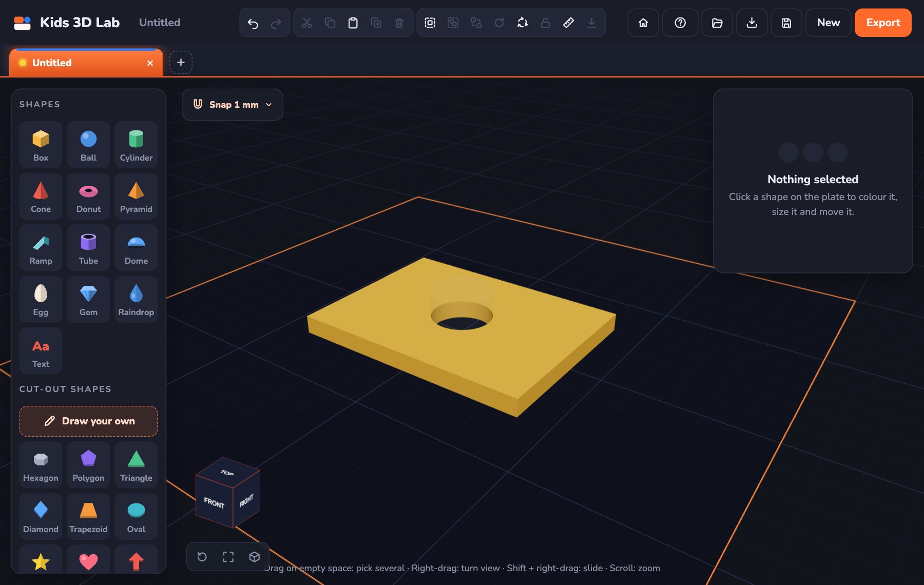This screenshot has width=924, height=585.
Task: Click the FRONT face of the view cube
Action: [x=214, y=502]
